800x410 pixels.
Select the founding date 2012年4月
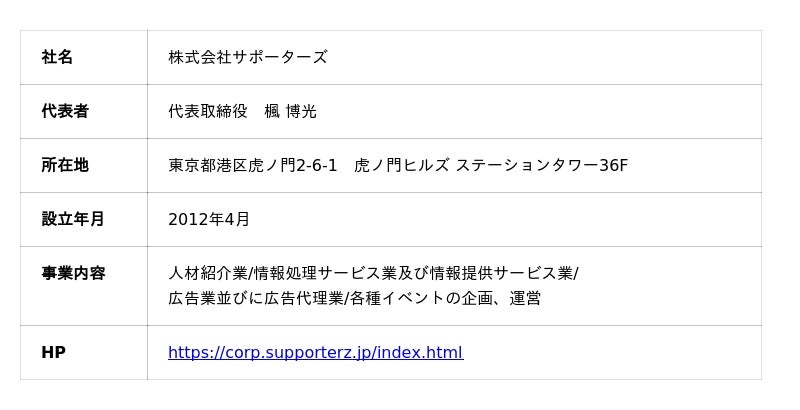tap(209, 220)
